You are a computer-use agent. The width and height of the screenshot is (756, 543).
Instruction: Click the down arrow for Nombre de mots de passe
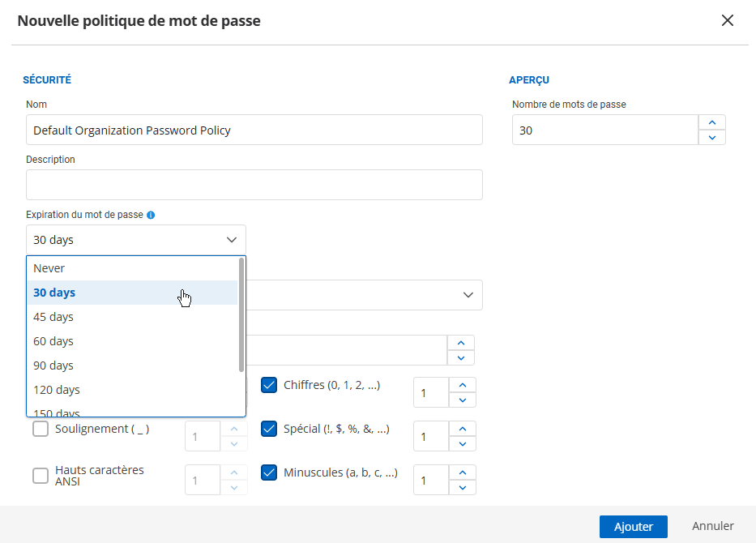click(711, 138)
